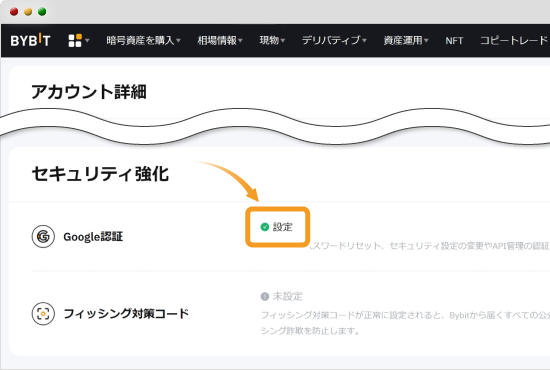This screenshot has width=550, height=370.
Task: Expand the arrow next to デリバティブ
Action: point(364,41)
